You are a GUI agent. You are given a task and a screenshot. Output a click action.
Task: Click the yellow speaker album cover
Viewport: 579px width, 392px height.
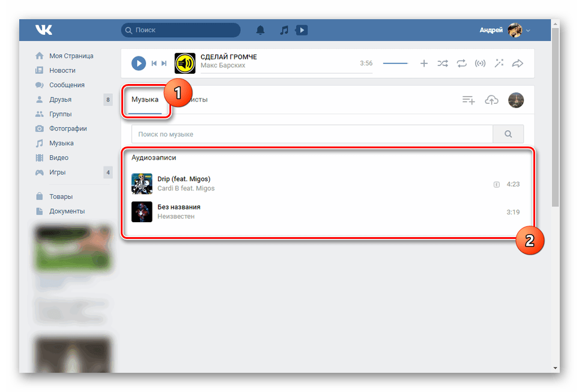(185, 63)
